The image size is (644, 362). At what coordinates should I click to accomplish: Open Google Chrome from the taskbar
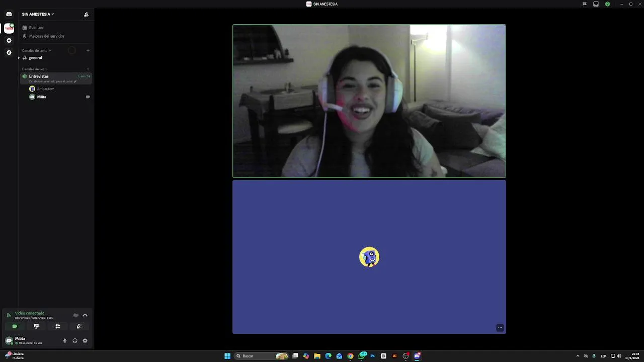point(350,356)
